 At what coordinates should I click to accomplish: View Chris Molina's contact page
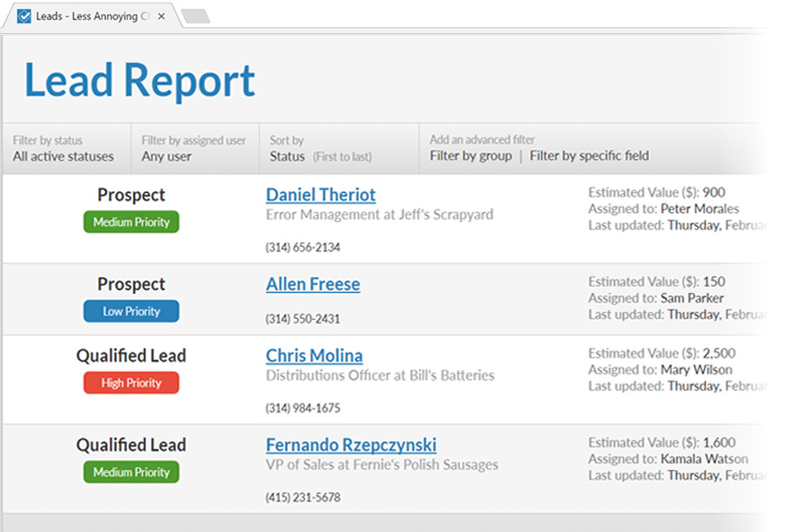click(x=315, y=356)
